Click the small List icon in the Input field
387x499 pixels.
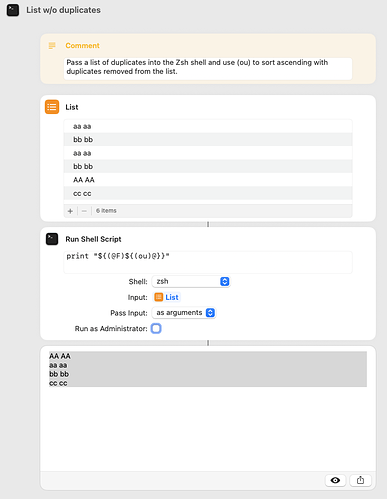click(159, 297)
